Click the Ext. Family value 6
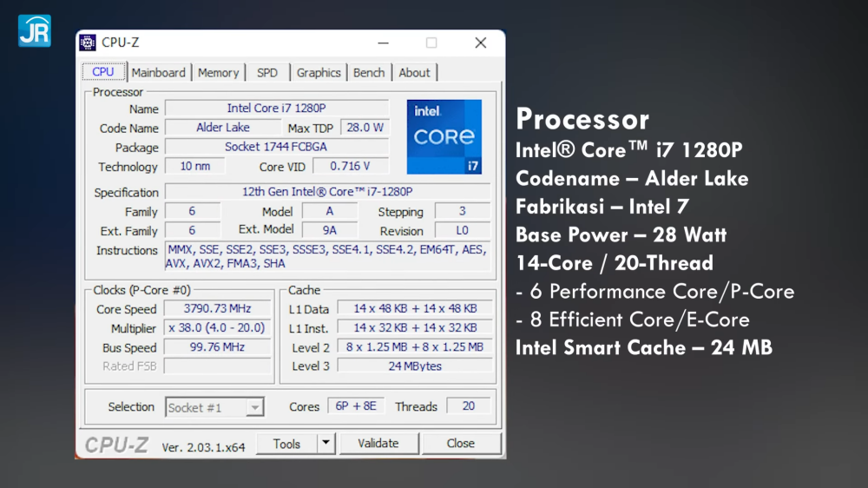The height and width of the screenshot is (488, 868). tap(192, 230)
